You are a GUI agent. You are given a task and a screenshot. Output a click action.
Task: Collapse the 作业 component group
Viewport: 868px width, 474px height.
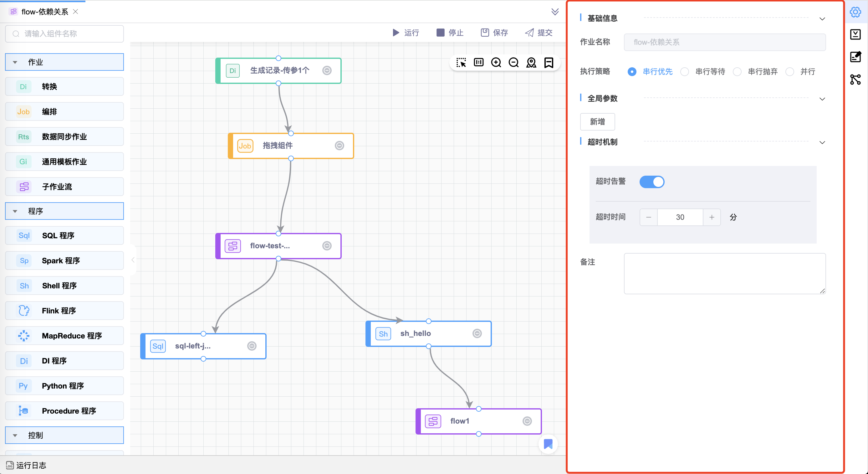15,62
